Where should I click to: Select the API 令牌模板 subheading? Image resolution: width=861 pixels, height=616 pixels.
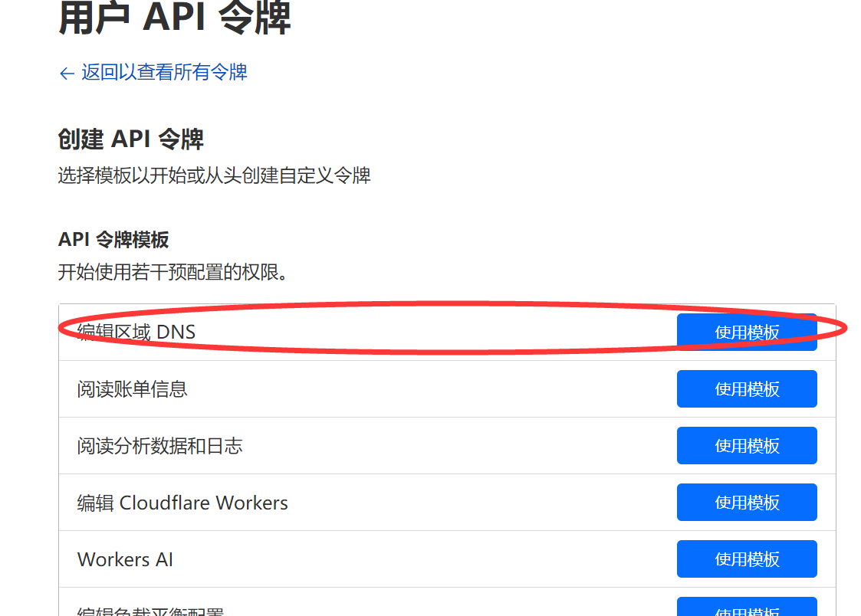113,240
